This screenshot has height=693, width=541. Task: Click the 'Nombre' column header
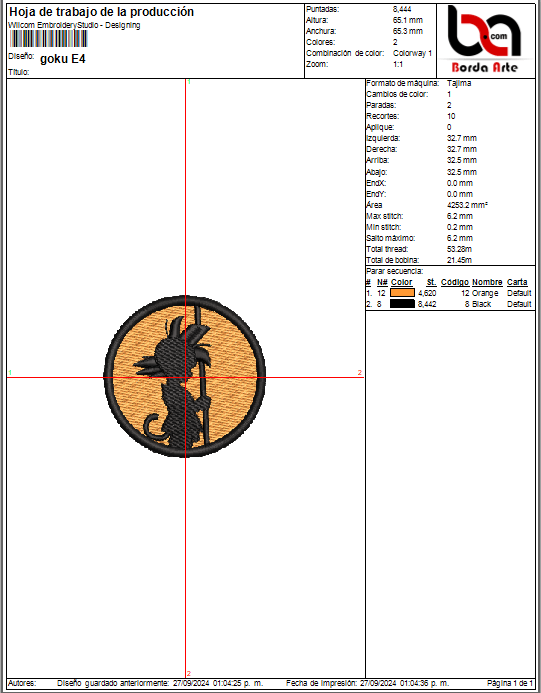click(487, 282)
